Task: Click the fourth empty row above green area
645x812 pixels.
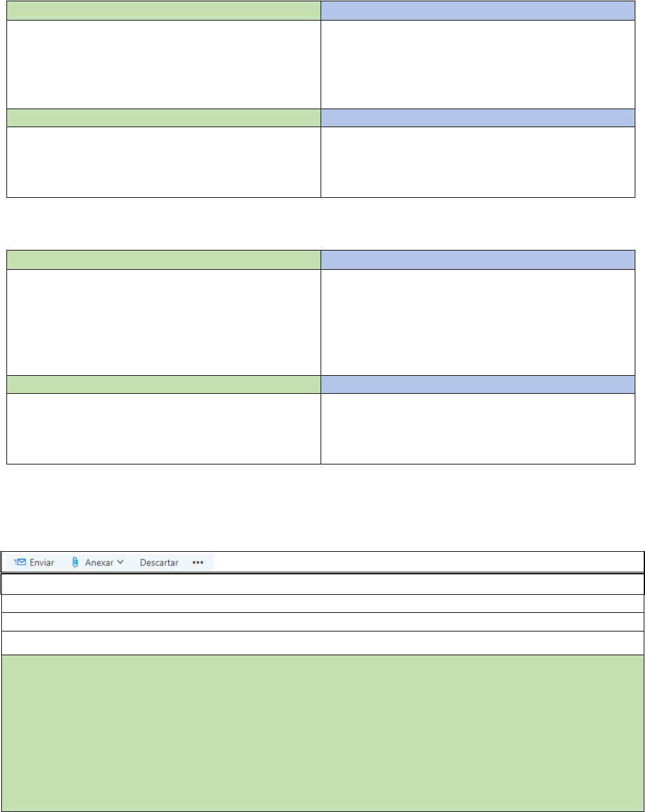Action: [x=322, y=643]
